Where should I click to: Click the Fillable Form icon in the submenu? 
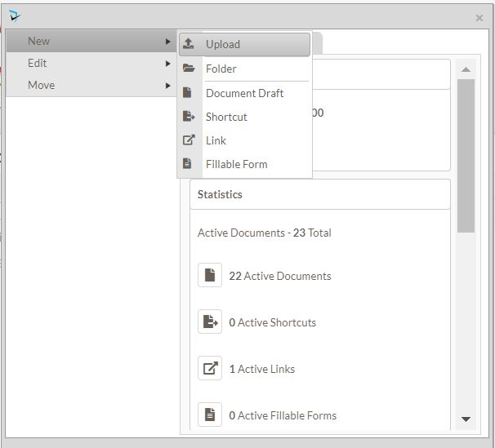coord(187,164)
